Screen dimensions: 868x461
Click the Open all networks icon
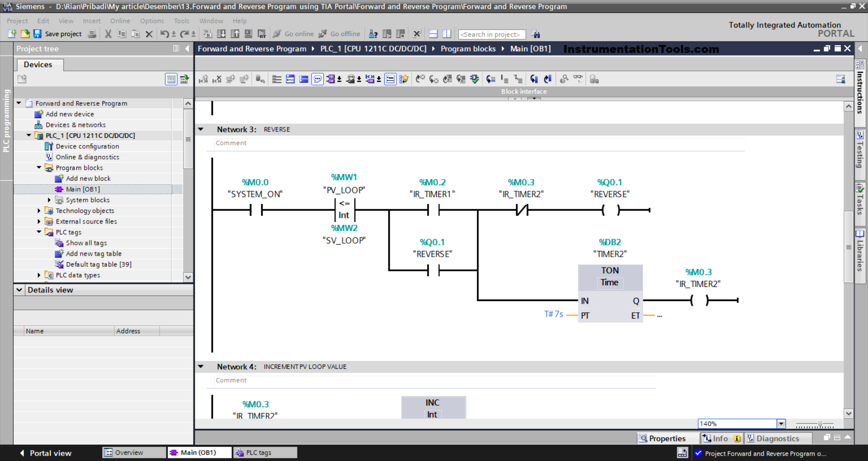tap(290, 79)
